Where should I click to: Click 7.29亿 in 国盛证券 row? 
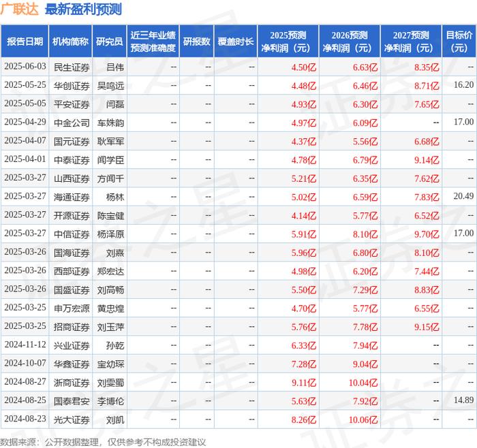365,289
